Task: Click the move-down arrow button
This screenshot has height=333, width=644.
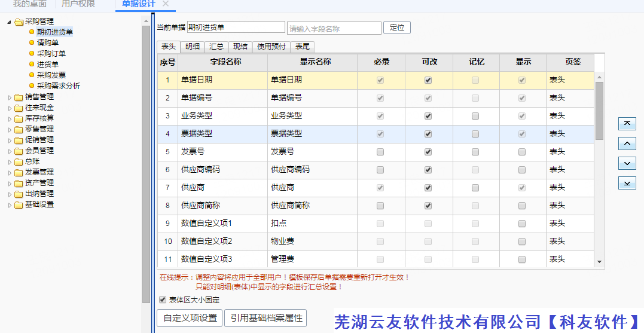Action: tap(627, 163)
